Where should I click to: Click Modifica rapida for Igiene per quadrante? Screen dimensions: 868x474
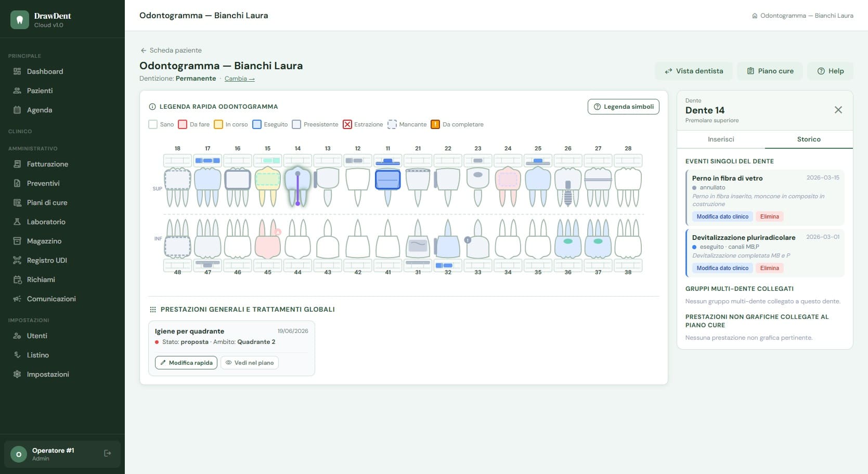click(x=186, y=363)
